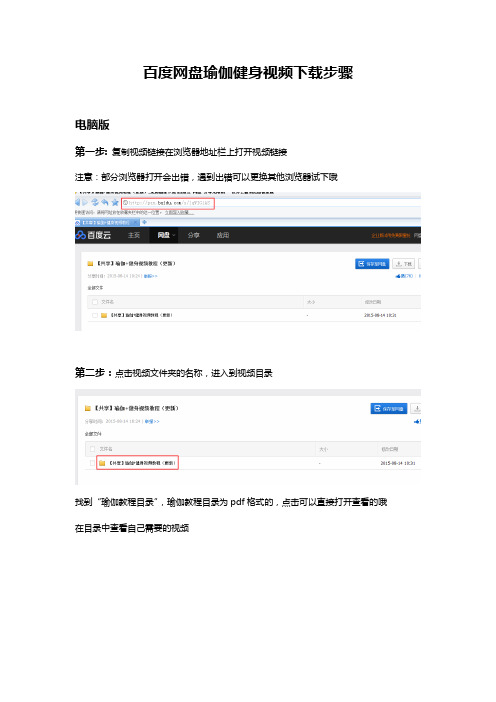Image resolution: width=496 pixels, height=702 pixels.
Task: Select the browser tab titled 【共享】瑜伽+健身
Action: tap(105, 222)
